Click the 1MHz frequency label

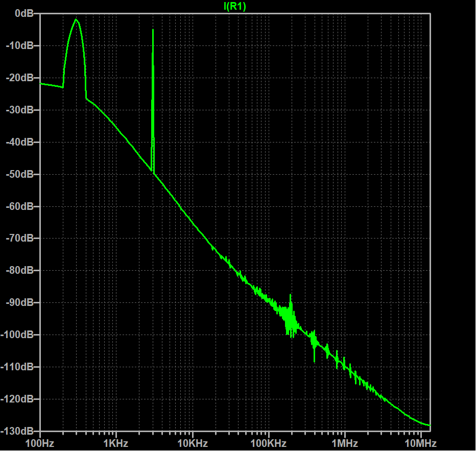pos(345,443)
